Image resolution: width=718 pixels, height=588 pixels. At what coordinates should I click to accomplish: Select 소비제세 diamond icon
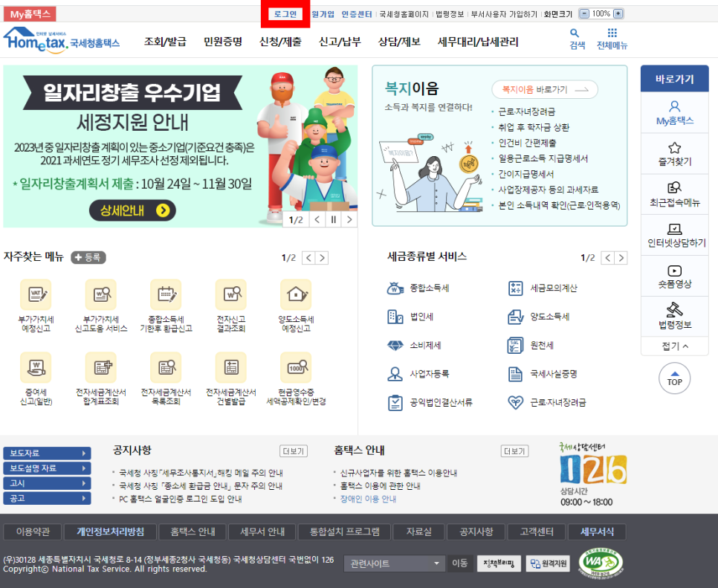[x=395, y=345]
